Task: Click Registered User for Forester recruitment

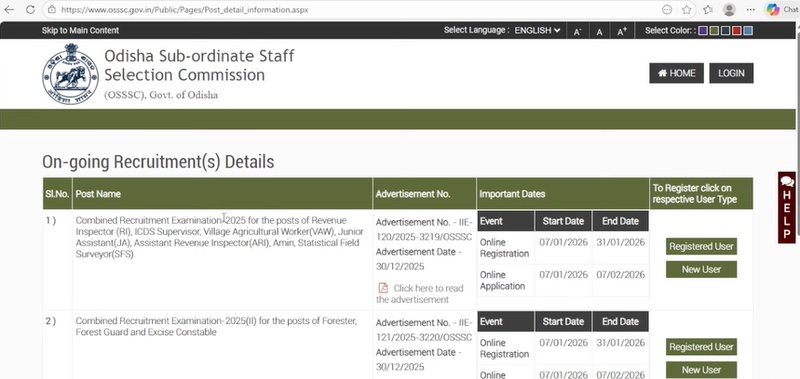Action: coord(701,347)
